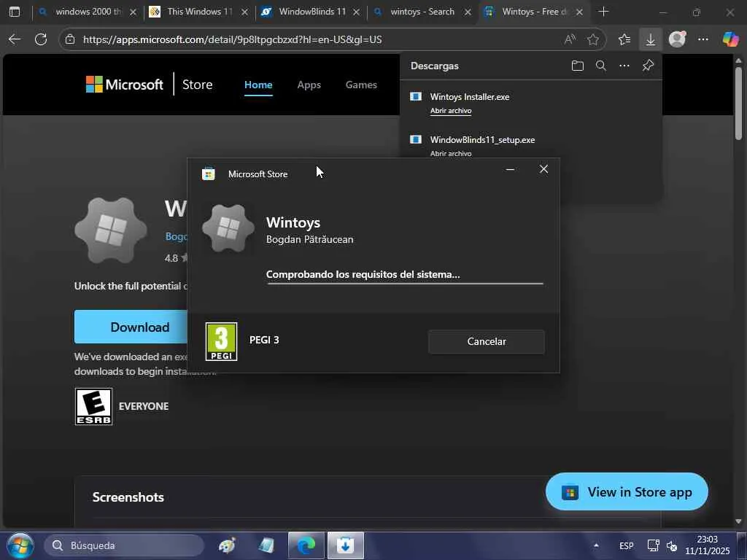Click the blue Download button

pos(131,327)
